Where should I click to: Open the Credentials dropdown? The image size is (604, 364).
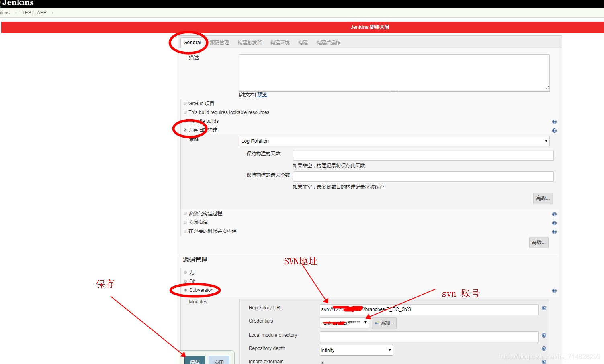click(344, 323)
